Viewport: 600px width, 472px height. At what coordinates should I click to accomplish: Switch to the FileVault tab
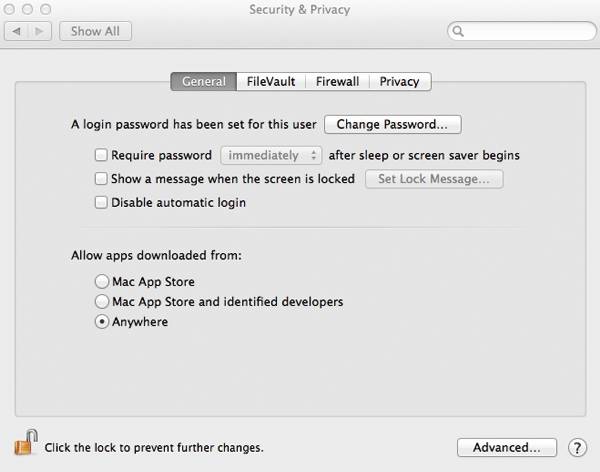(x=271, y=81)
